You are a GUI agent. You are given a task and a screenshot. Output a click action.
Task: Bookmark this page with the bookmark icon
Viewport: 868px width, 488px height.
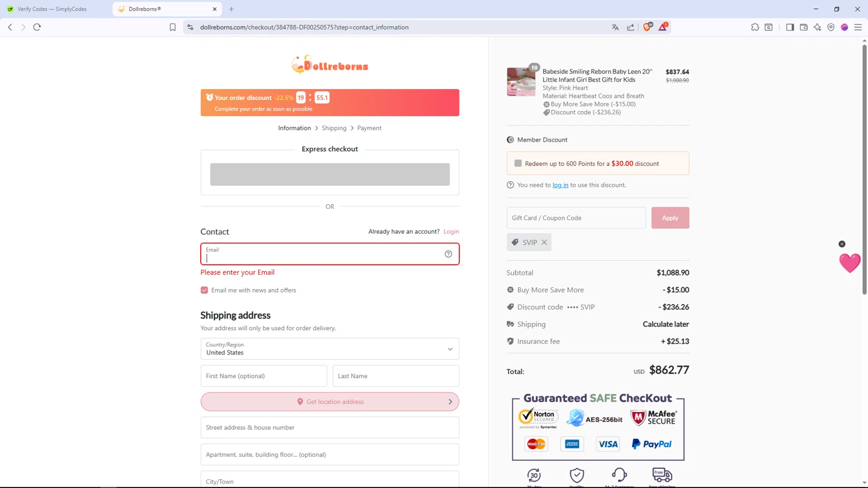172,27
